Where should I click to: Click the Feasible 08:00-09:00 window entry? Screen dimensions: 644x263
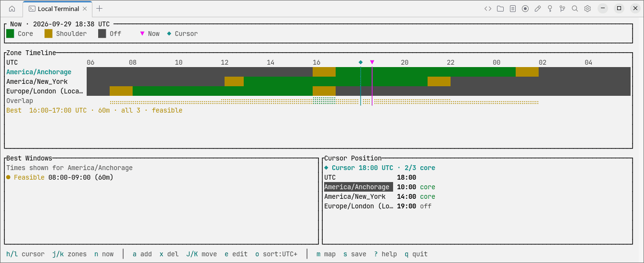click(x=60, y=177)
